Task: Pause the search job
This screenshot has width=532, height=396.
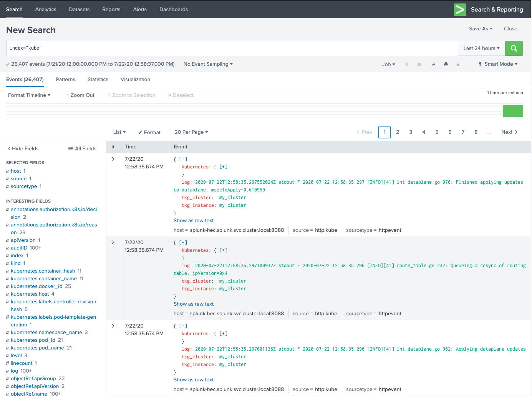Action: (407, 64)
